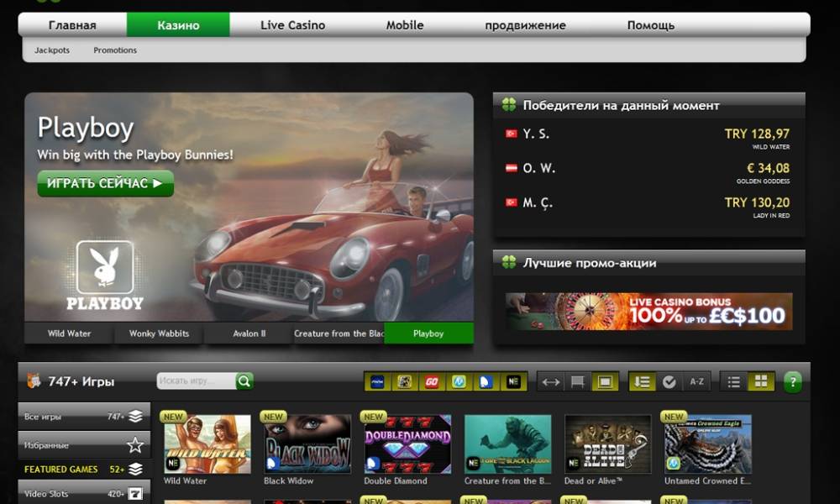Click the TRY 128,97 win amount
Image resolution: width=840 pixels, height=504 pixels.
point(757,134)
